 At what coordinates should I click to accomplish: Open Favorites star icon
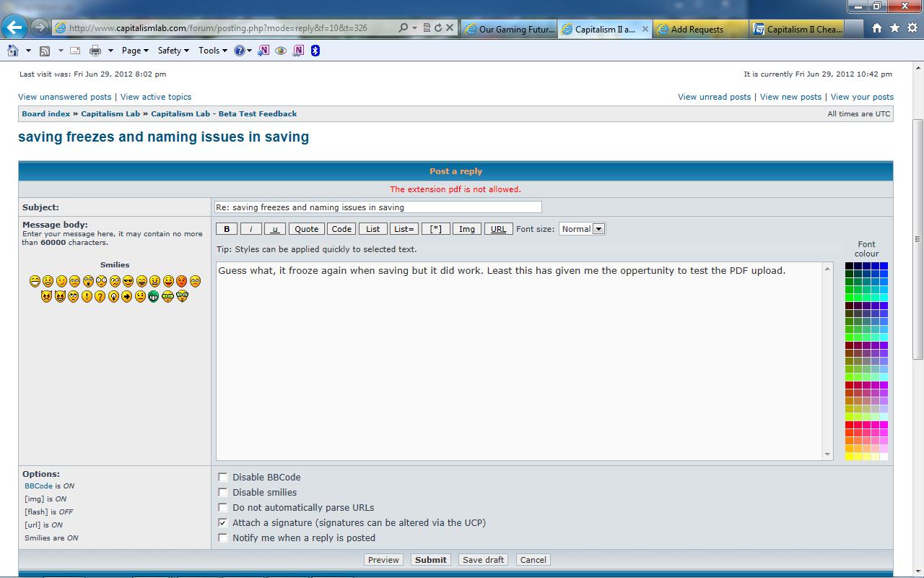(894, 28)
